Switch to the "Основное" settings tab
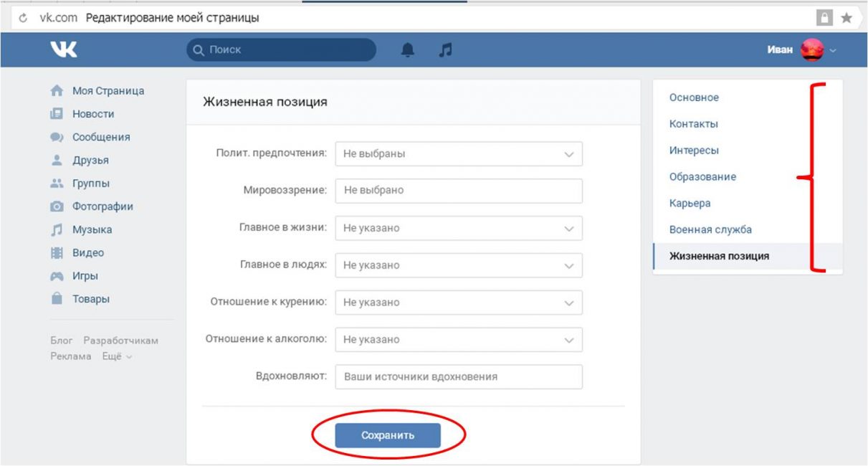 point(694,98)
